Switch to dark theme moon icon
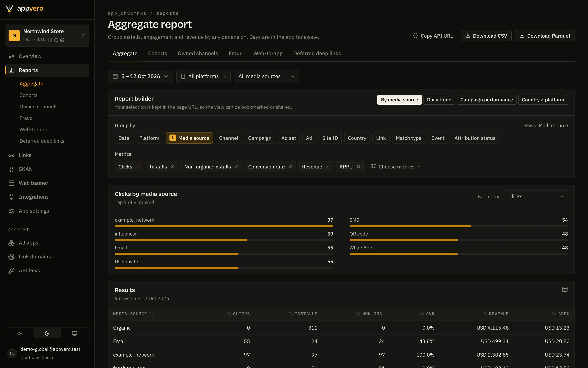This screenshot has height=368, width=588. (x=47, y=333)
